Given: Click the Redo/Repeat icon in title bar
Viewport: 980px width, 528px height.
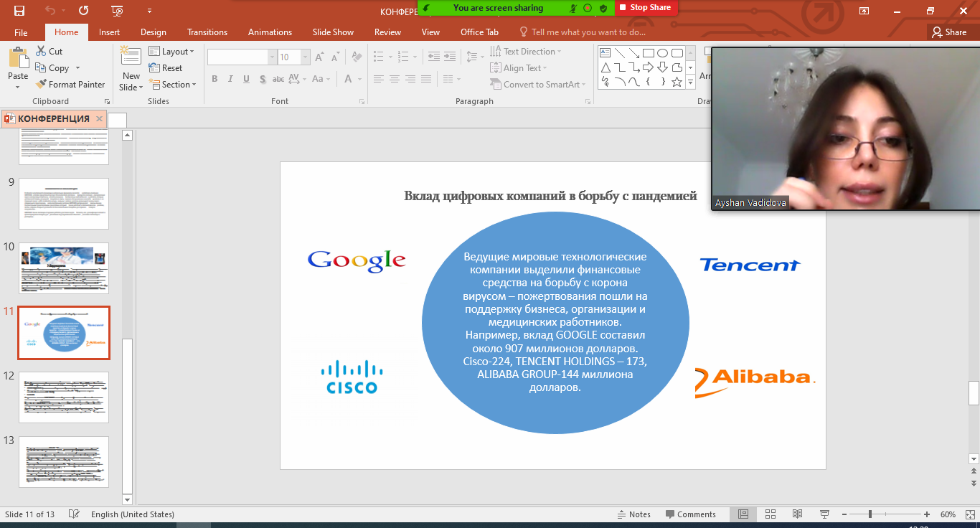Looking at the screenshot, I should click(x=84, y=11).
